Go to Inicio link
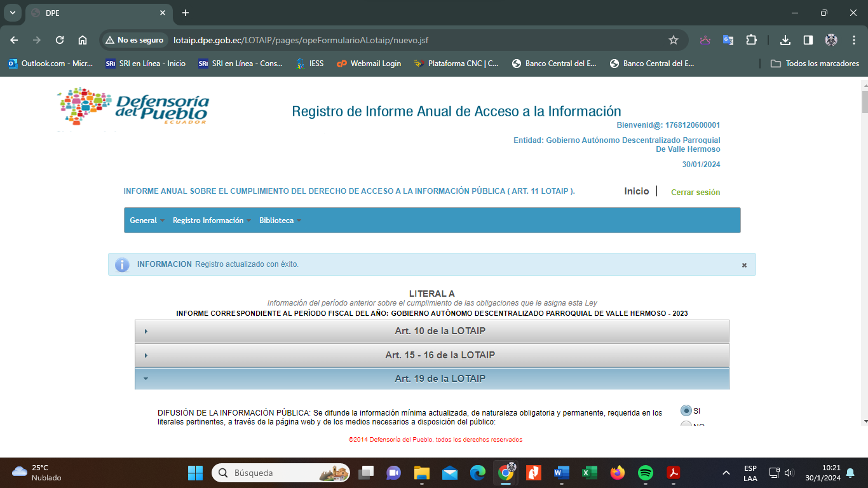Image resolution: width=868 pixels, height=488 pixels. [636, 191]
